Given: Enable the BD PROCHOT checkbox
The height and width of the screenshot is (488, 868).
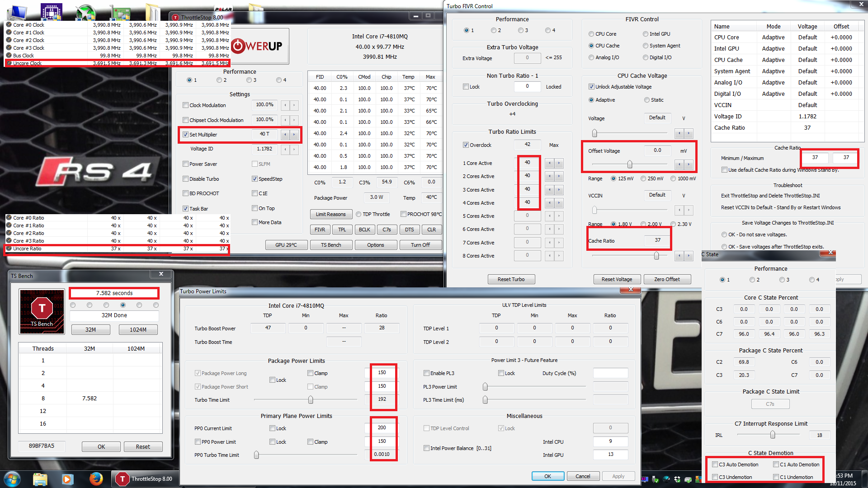Looking at the screenshot, I should 185,193.
